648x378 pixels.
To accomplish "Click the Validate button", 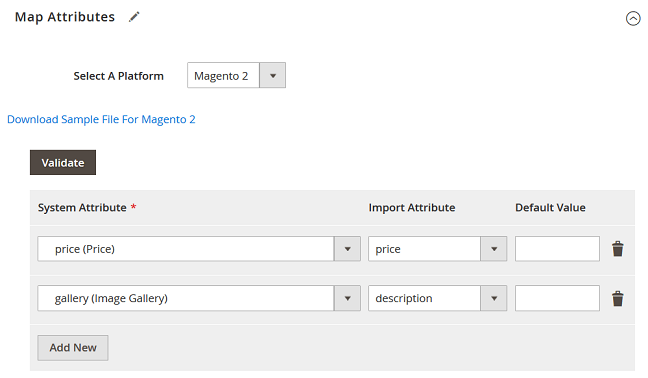I will click(63, 162).
